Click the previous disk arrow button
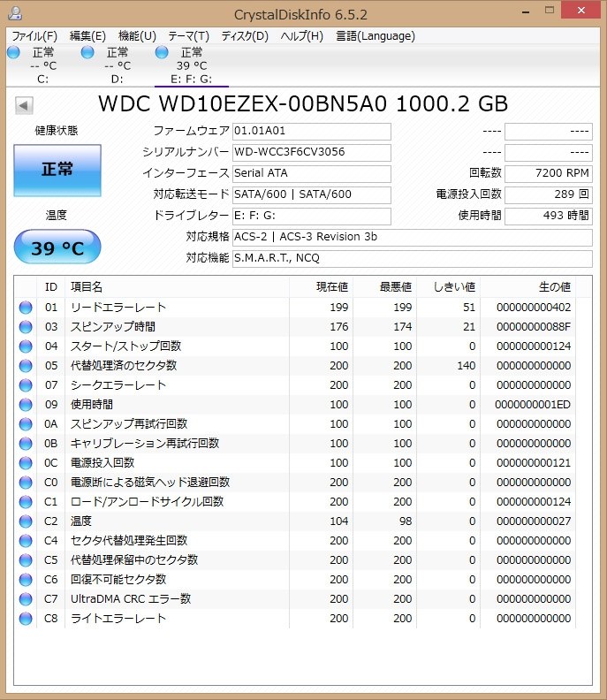Image resolution: width=607 pixels, height=700 pixels. pyautogui.click(x=24, y=106)
